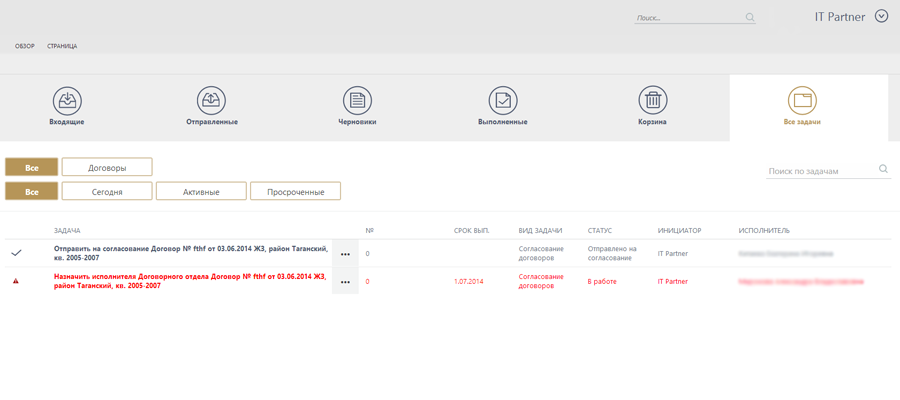
Task: Click black Согласование договоров task type cell
Action: 541,253
